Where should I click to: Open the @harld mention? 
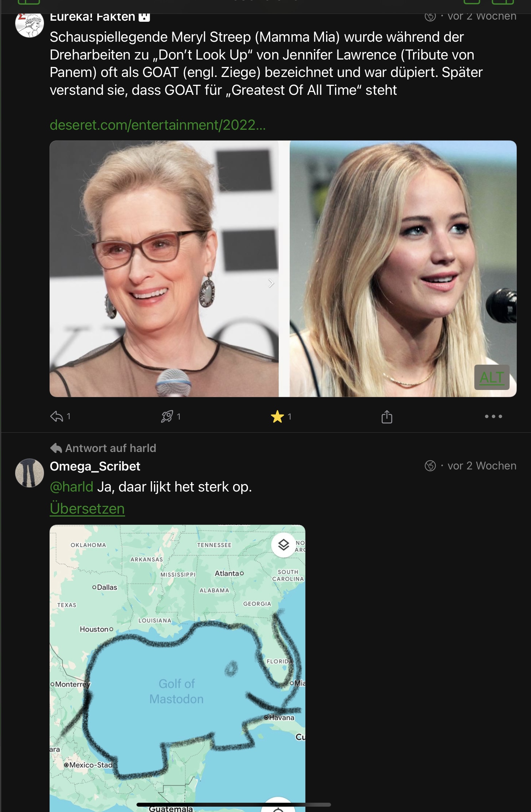click(x=72, y=487)
